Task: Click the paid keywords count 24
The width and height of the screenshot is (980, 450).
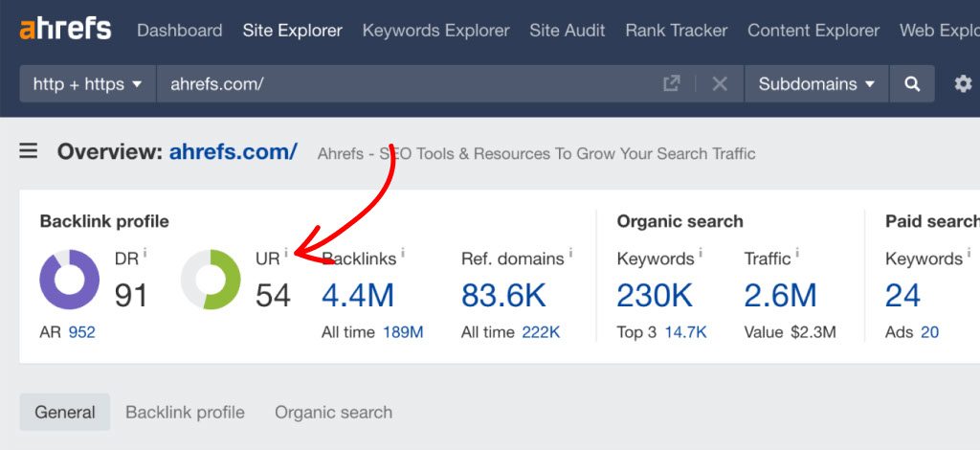Action: click(903, 296)
